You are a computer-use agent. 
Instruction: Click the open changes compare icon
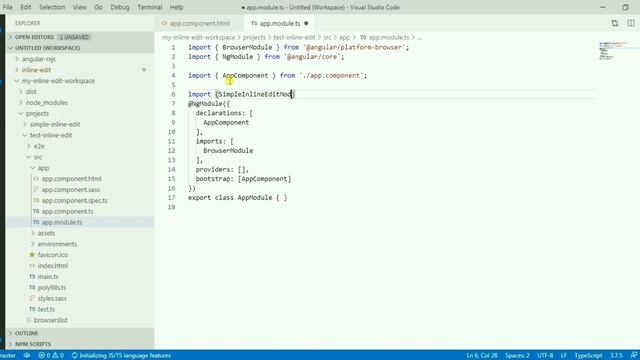[615, 23]
